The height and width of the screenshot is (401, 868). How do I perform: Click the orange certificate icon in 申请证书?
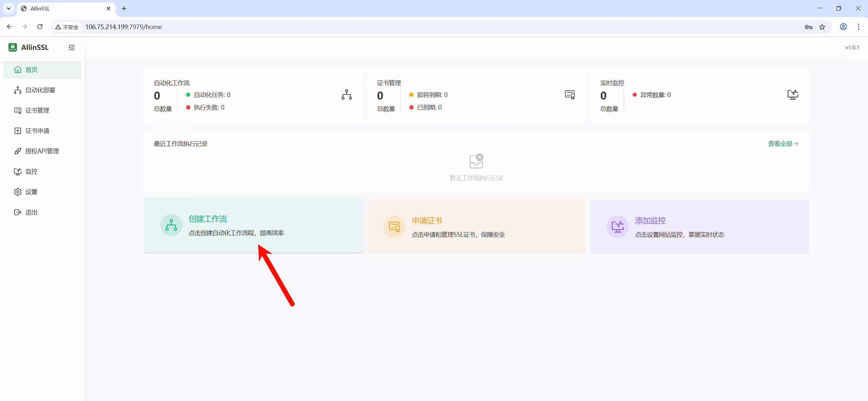394,227
